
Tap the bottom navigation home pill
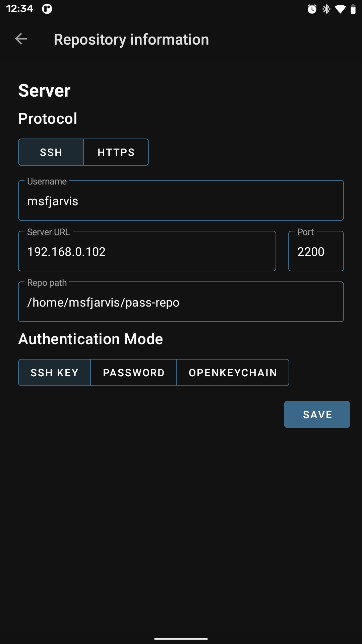[181, 639]
